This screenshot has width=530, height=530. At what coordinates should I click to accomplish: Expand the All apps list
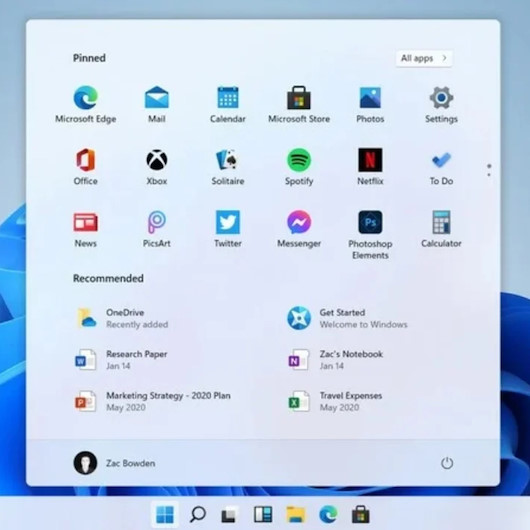[424, 58]
